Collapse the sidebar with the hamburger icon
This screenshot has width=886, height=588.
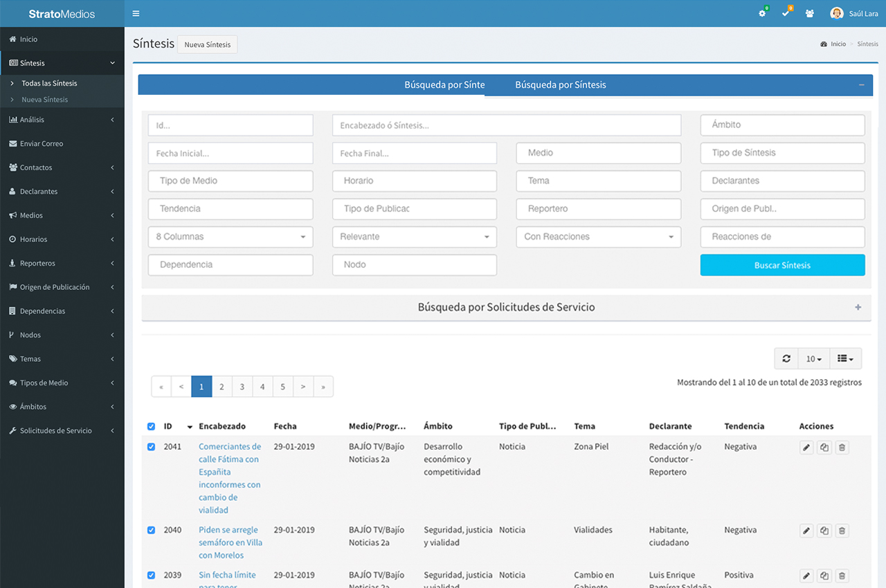pyautogui.click(x=136, y=12)
